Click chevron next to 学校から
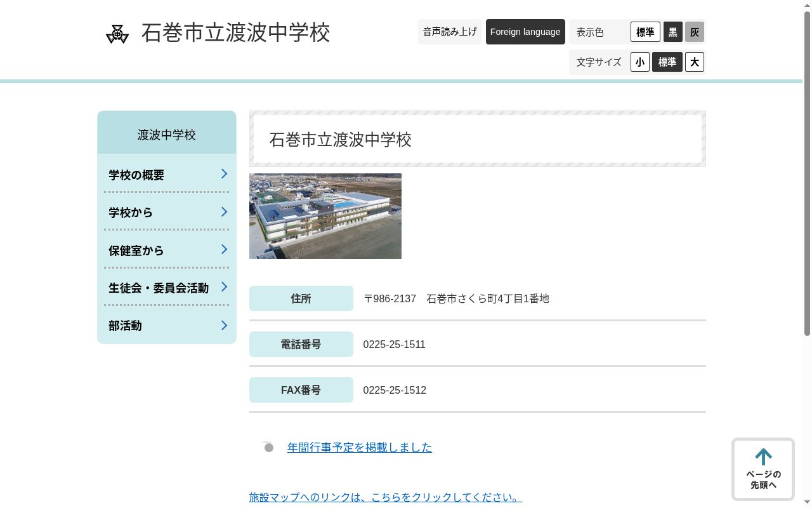812x508 pixels. point(224,211)
